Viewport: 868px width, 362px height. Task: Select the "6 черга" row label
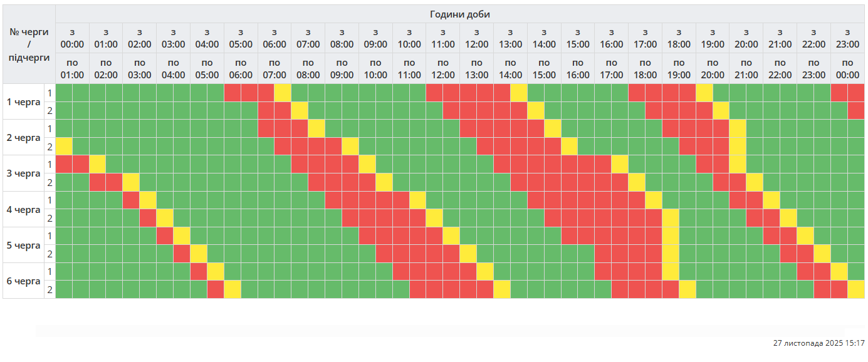pyautogui.click(x=23, y=281)
